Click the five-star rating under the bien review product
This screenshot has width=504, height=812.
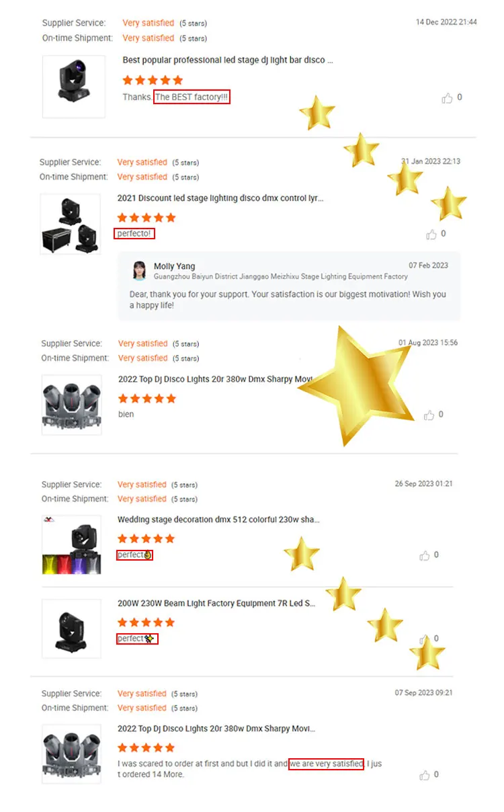tap(146, 399)
